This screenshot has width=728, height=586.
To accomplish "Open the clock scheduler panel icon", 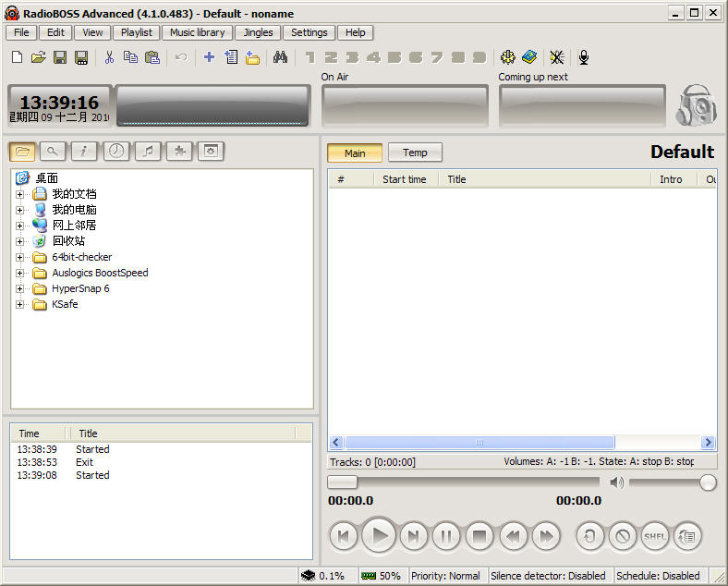I will point(115,151).
